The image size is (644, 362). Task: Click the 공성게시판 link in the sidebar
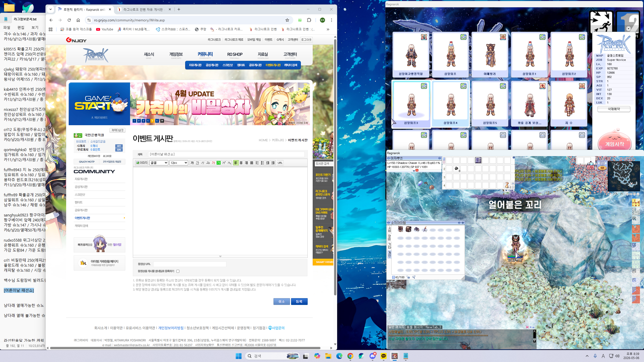[81, 187]
